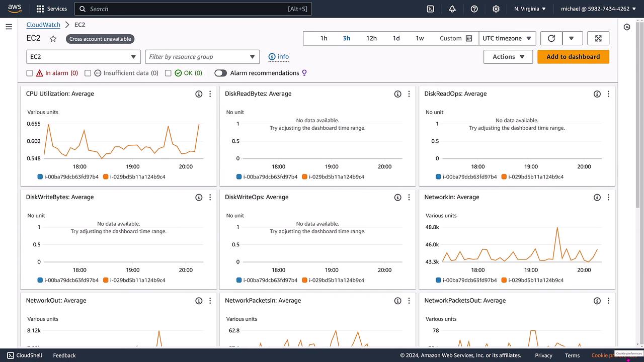
Task: Refresh the dashboard graphs
Action: (x=551, y=38)
